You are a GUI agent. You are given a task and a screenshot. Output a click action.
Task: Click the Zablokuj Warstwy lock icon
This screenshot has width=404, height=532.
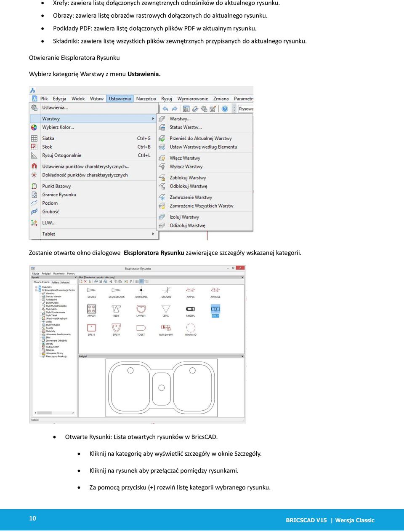coord(162,178)
